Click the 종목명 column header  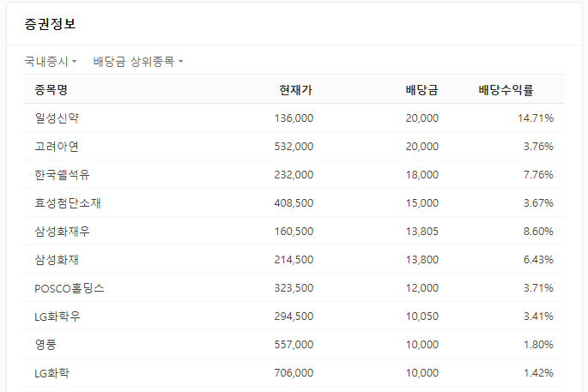51,90
